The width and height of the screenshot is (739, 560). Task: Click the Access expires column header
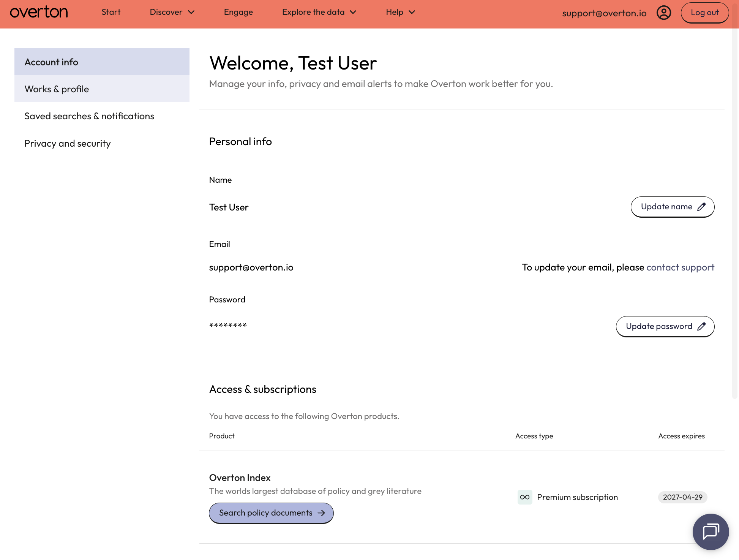[x=681, y=436]
